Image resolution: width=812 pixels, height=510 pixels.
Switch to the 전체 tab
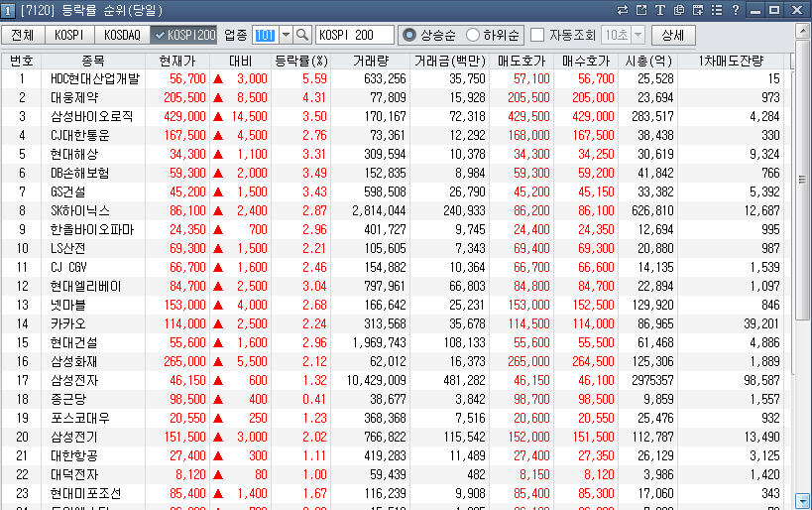(x=23, y=35)
